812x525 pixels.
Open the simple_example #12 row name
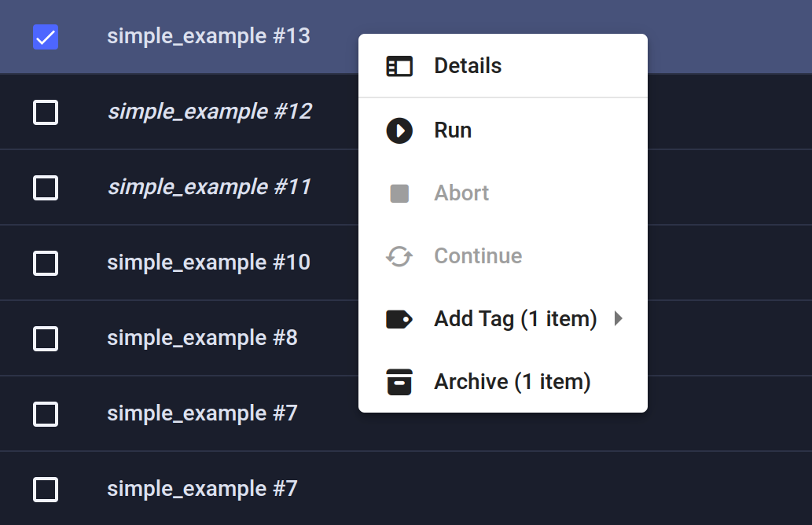point(209,112)
